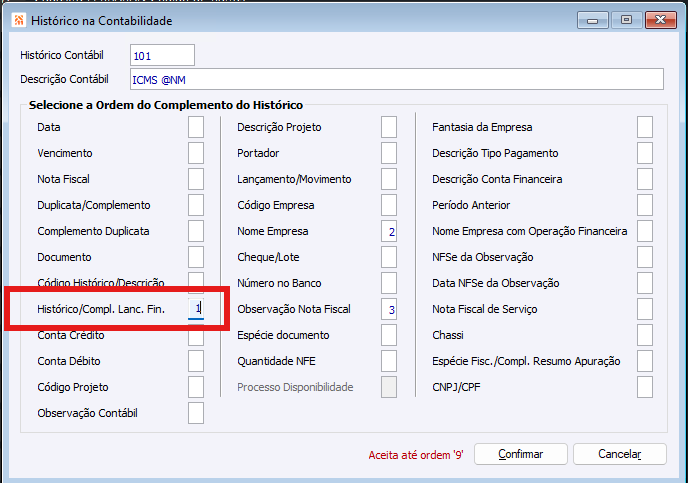Click the Conta Débito order box

tap(196, 361)
